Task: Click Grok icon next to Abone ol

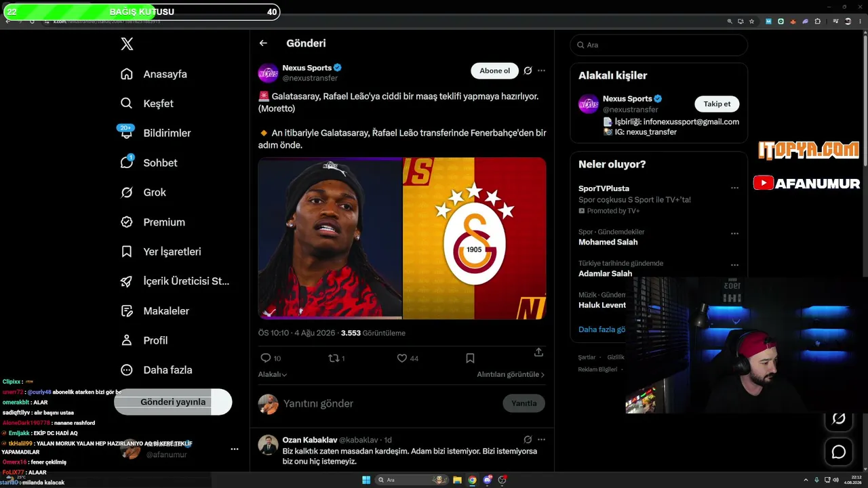Action: coord(528,70)
